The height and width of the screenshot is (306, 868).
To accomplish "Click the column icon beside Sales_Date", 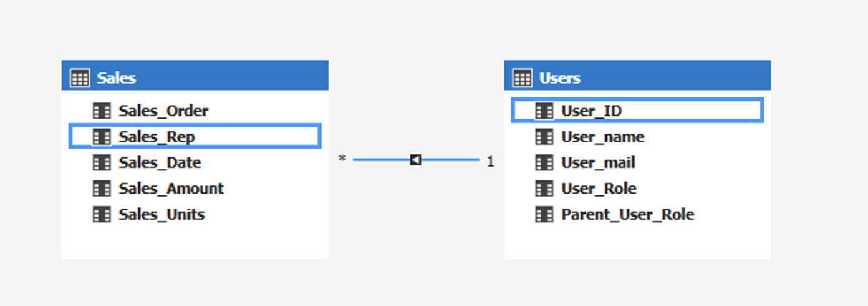I will 101,163.
